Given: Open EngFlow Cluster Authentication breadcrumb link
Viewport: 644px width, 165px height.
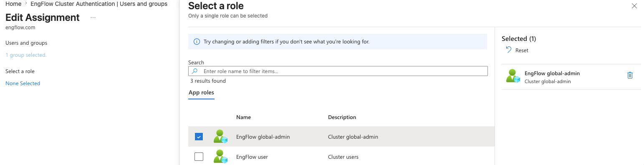Looking at the screenshot, I should pos(99,4).
